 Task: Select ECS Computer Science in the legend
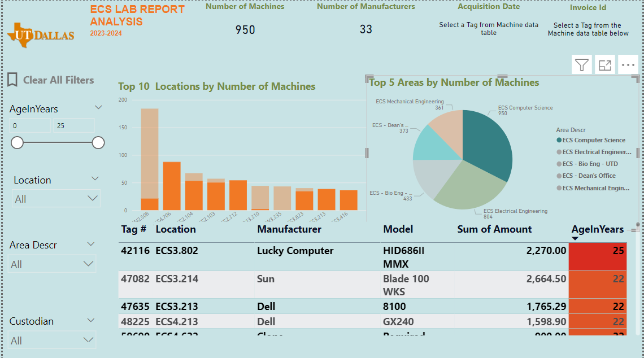pyautogui.click(x=591, y=140)
